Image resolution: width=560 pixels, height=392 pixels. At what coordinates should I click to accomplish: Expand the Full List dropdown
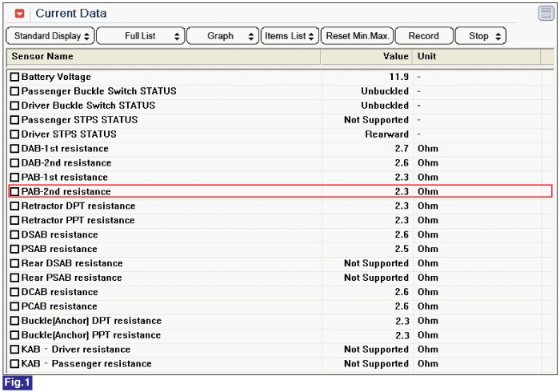tap(140, 36)
